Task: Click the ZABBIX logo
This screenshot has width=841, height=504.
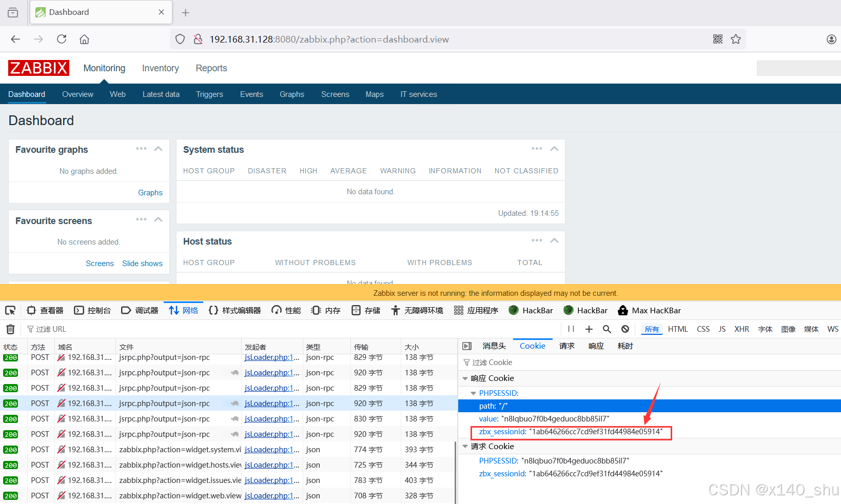Action: click(38, 68)
